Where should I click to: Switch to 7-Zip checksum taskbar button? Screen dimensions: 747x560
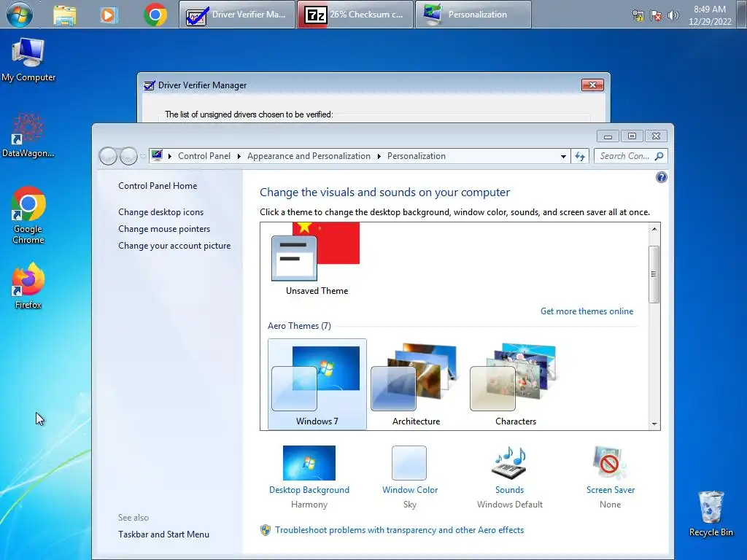tap(355, 15)
